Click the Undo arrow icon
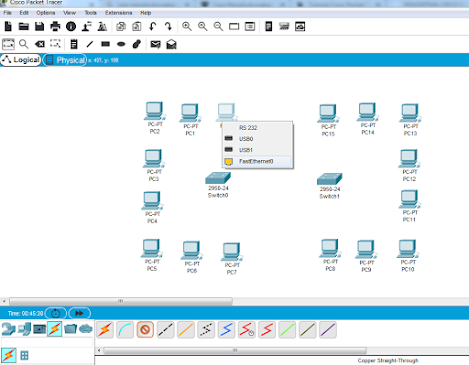Screen dimensions: 469x365 (153, 26)
